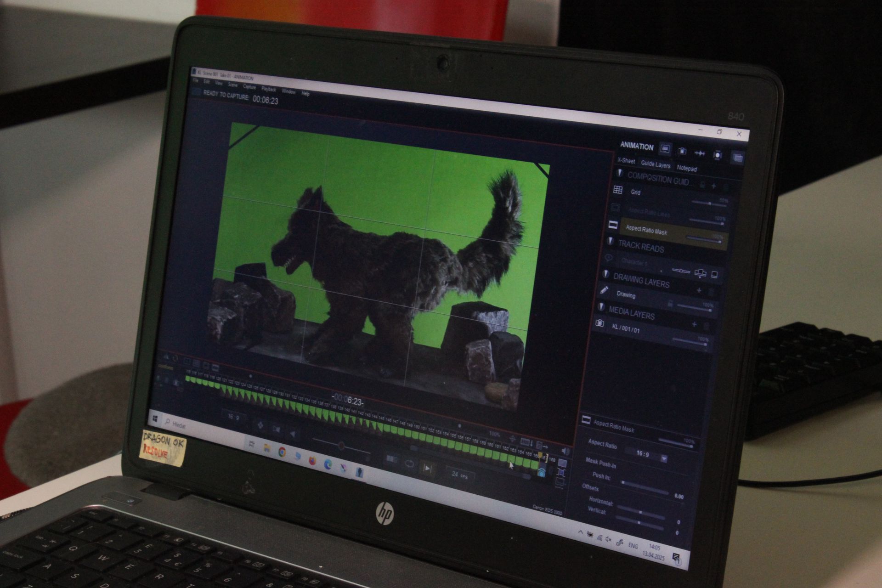Viewport: 882px width, 588px height.
Task: Click the camera icon for KL / 001 / 01
Action: [599, 323]
